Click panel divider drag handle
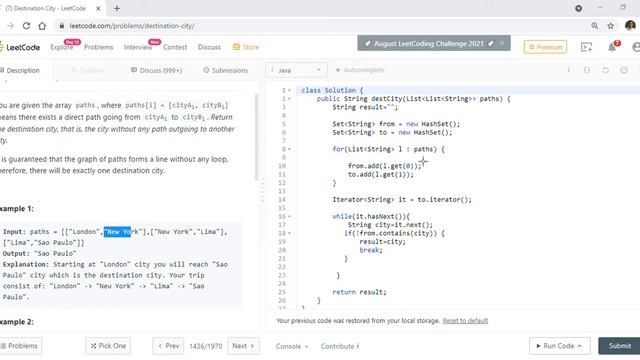This screenshot has width=640, height=360. [x=262, y=190]
